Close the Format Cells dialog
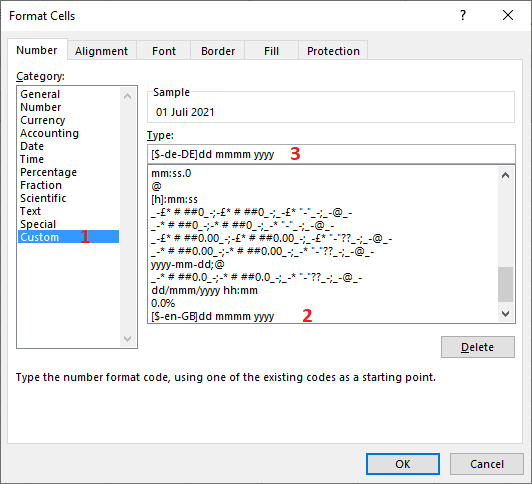This screenshot has width=532, height=484. [508, 15]
